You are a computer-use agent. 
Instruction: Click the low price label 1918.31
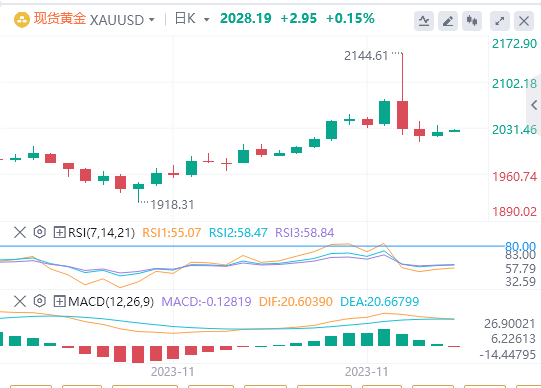point(172,205)
